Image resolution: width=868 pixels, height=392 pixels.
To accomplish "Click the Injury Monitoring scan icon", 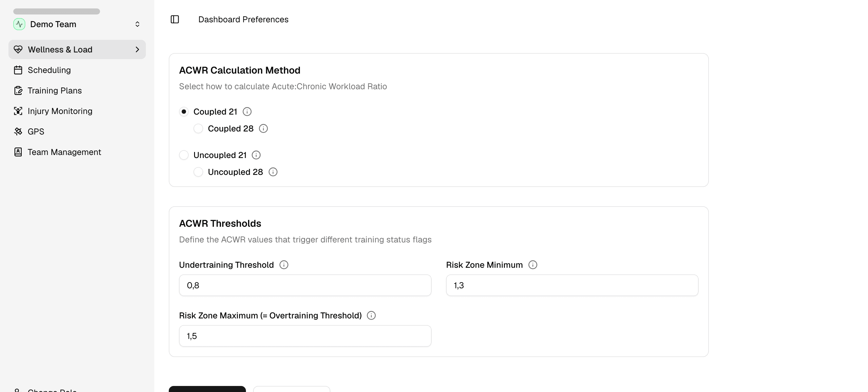I will pos(18,111).
